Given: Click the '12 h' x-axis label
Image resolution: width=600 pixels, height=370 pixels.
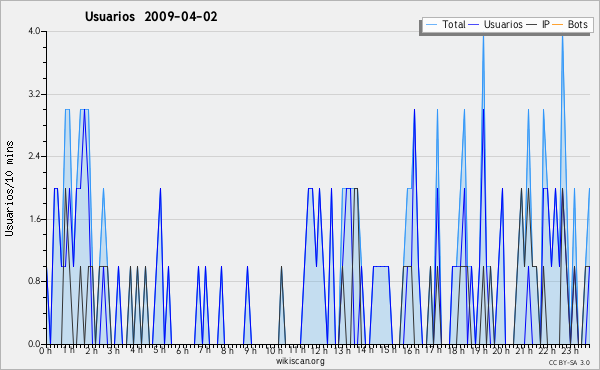Looking at the screenshot, I should (319, 351).
